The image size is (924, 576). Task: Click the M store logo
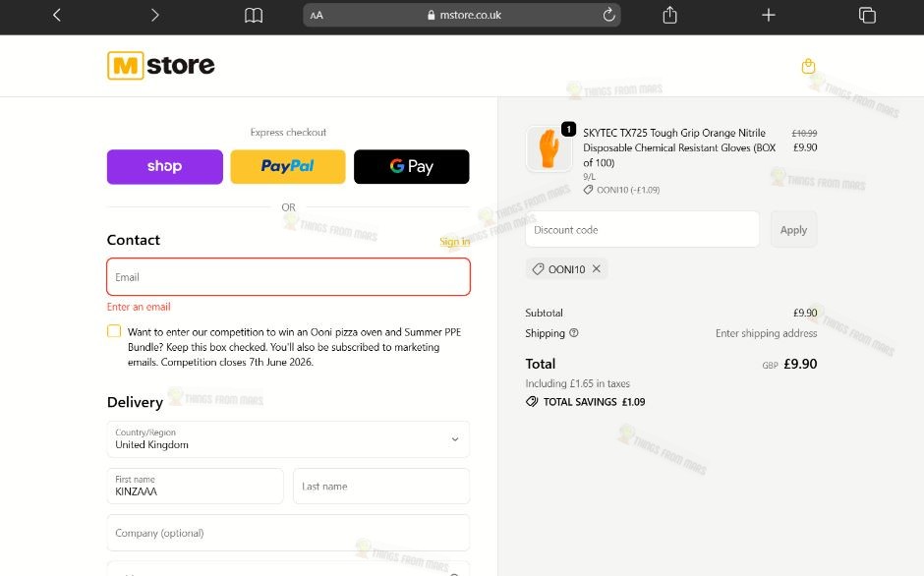(161, 65)
